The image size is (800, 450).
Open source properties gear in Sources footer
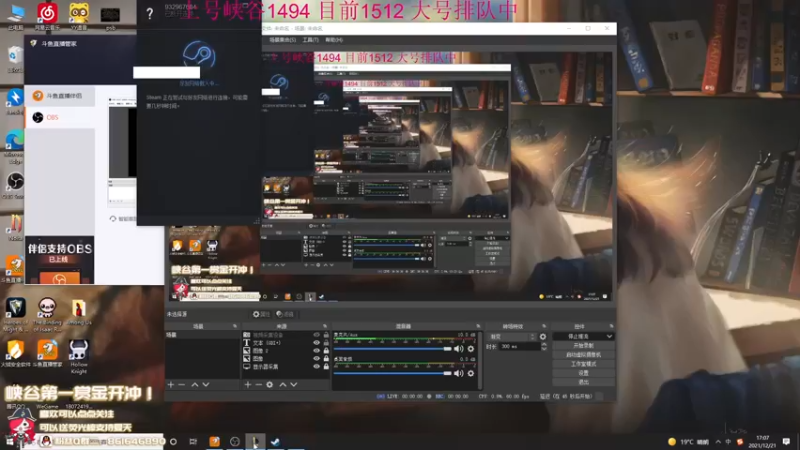tap(270, 385)
